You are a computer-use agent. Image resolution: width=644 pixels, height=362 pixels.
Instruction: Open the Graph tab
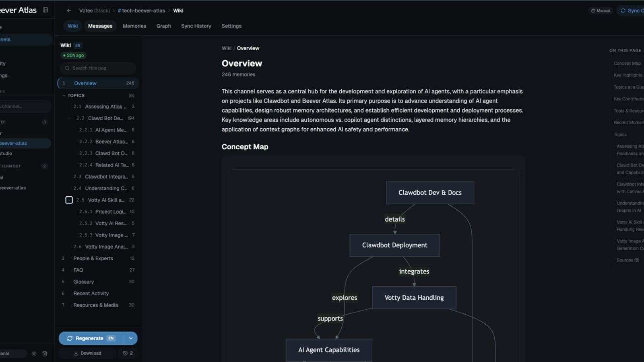163,26
